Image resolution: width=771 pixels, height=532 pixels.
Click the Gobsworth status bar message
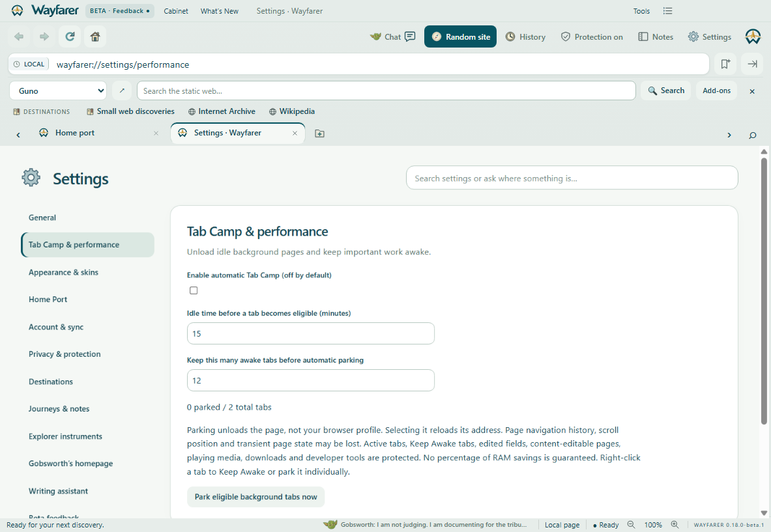(426, 525)
